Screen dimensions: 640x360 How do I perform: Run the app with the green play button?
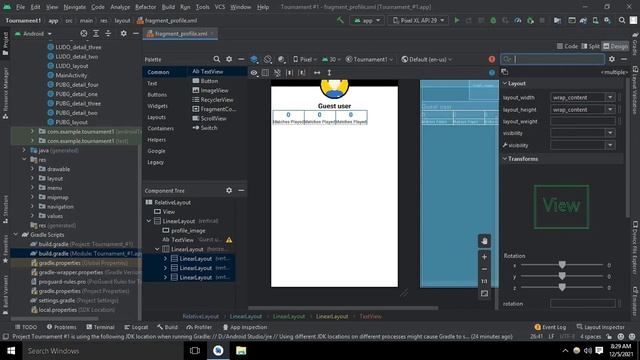[457, 20]
